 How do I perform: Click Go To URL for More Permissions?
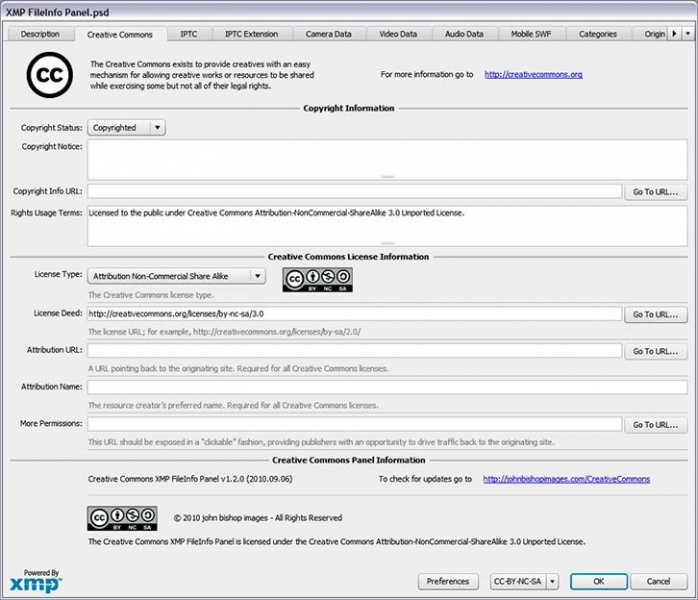click(x=656, y=425)
